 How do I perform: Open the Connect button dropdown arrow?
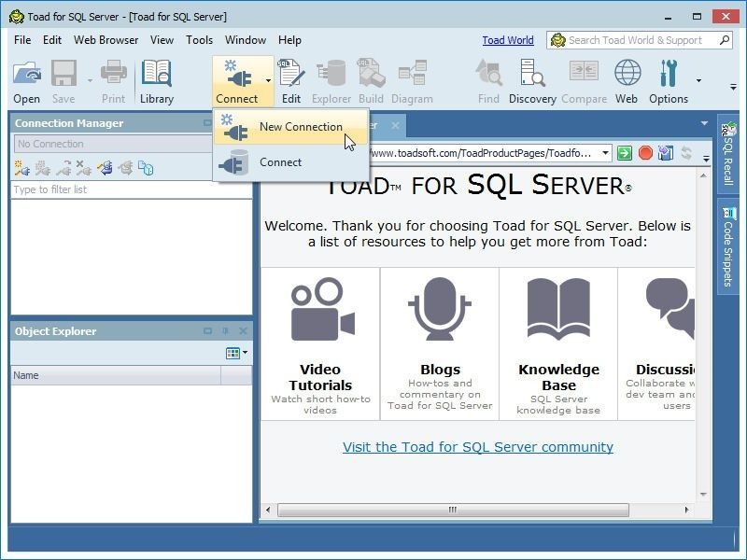pyautogui.click(x=268, y=81)
